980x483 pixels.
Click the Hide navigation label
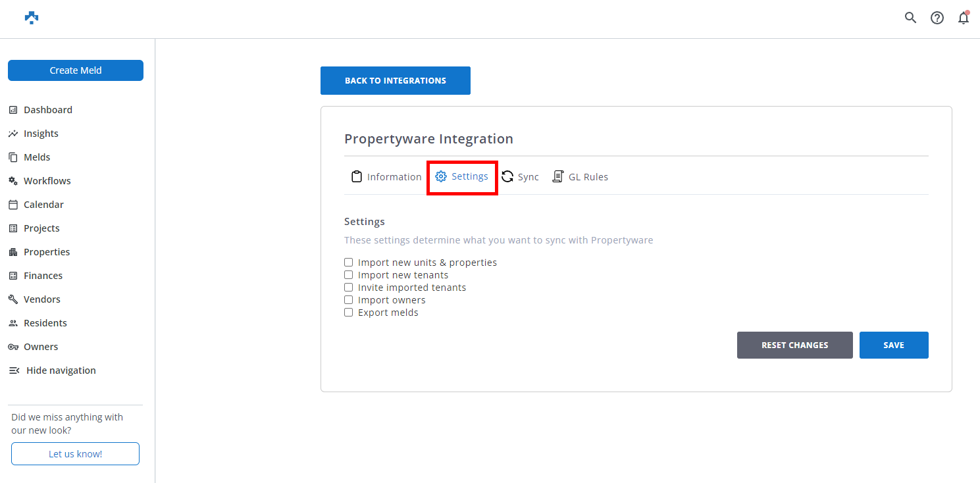coord(61,370)
